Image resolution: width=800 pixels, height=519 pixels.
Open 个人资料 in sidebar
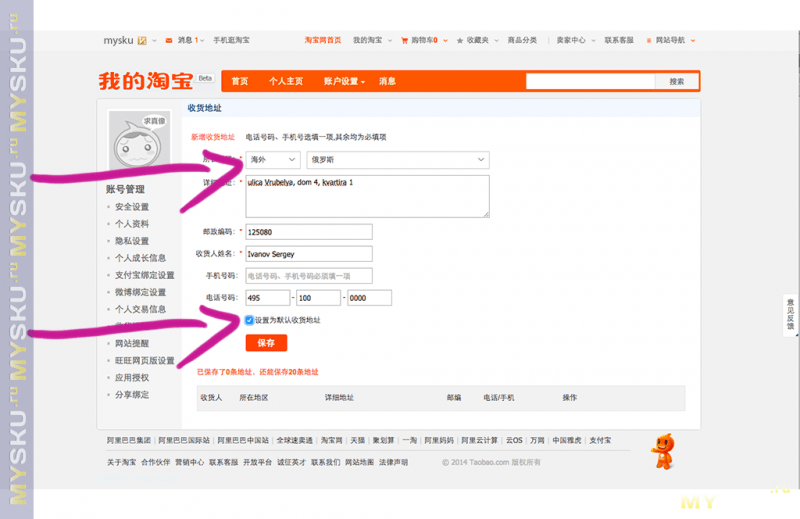[132, 224]
